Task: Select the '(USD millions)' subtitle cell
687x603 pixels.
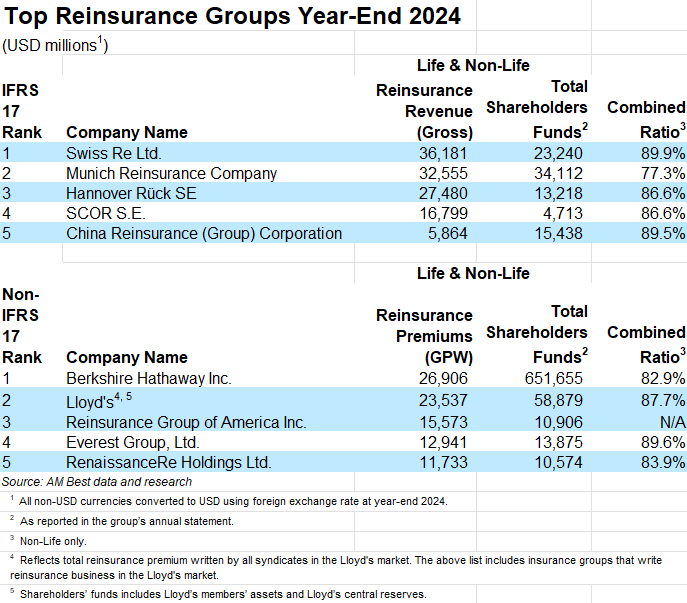Action: (x=55, y=45)
